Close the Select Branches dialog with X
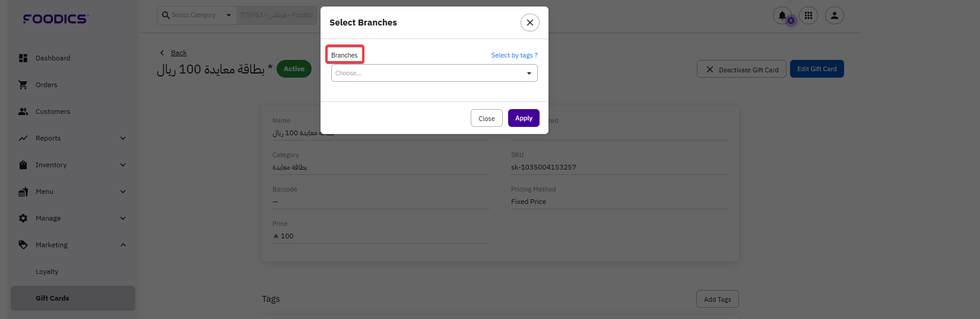 (529, 23)
